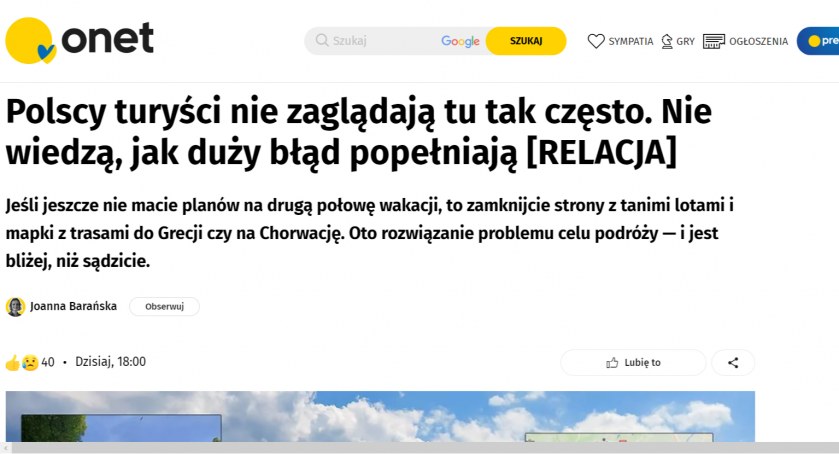Click the Obserwuj follow button
Image resolution: width=839 pixels, height=454 pixels.
164,306
